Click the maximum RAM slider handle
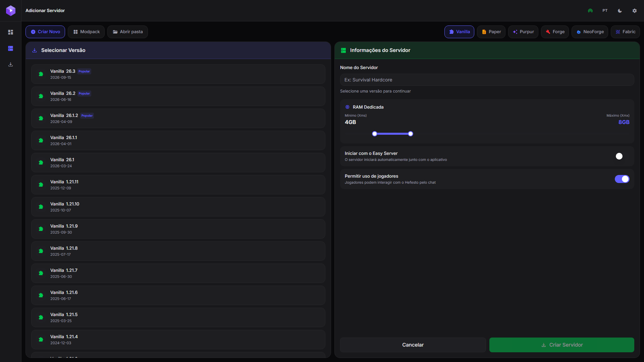Viewport: 644px width, 362px height. click(x=411, y=134)
